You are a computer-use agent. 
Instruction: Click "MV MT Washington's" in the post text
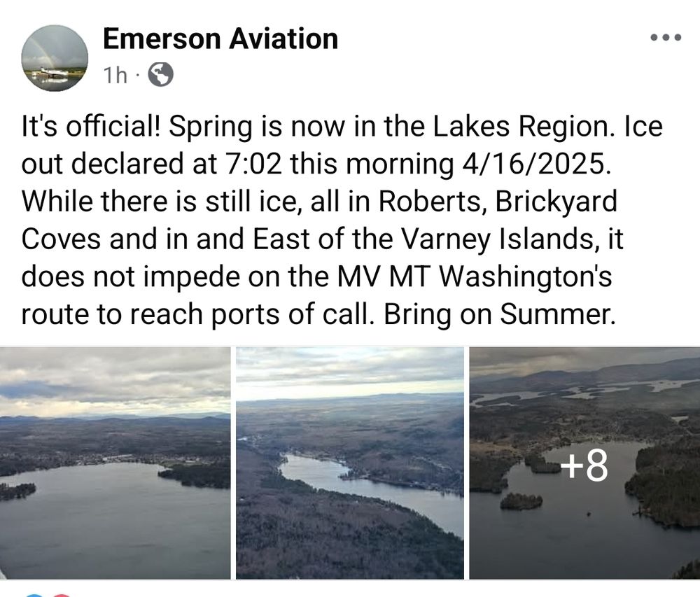(474, 276)
